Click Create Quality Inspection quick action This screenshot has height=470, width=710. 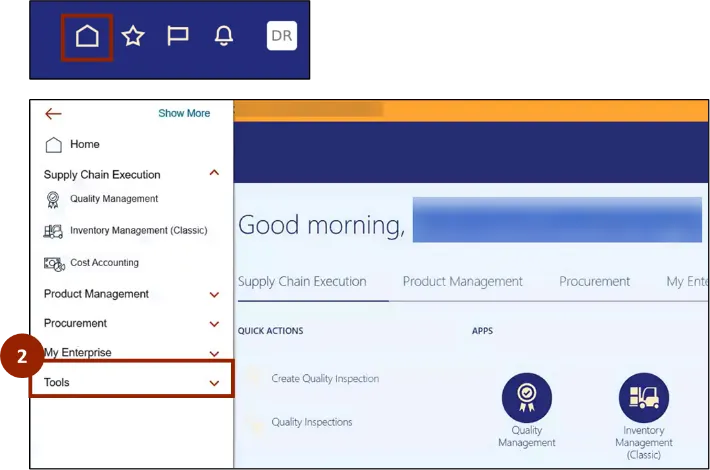[x=325, y=379]
